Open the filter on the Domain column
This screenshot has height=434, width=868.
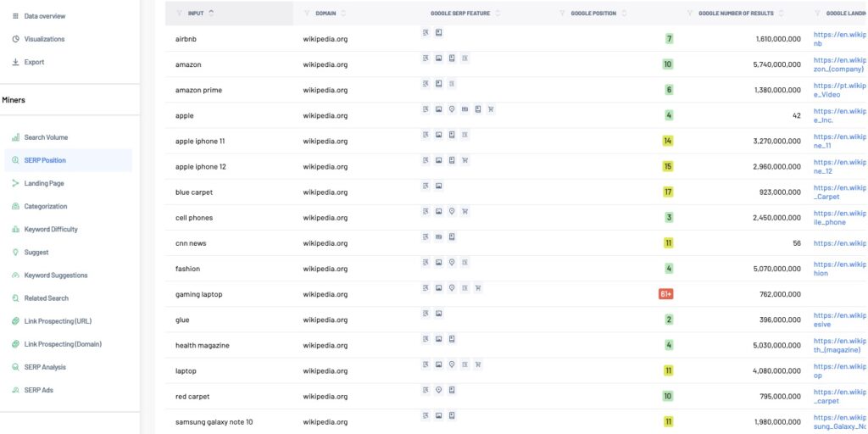tap(307, 14)
